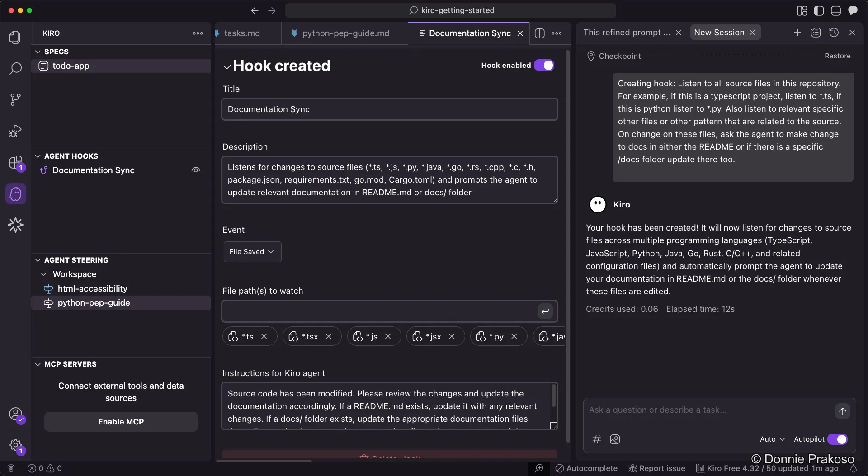Open chat history via the clock icon

(x=835, y=32)
